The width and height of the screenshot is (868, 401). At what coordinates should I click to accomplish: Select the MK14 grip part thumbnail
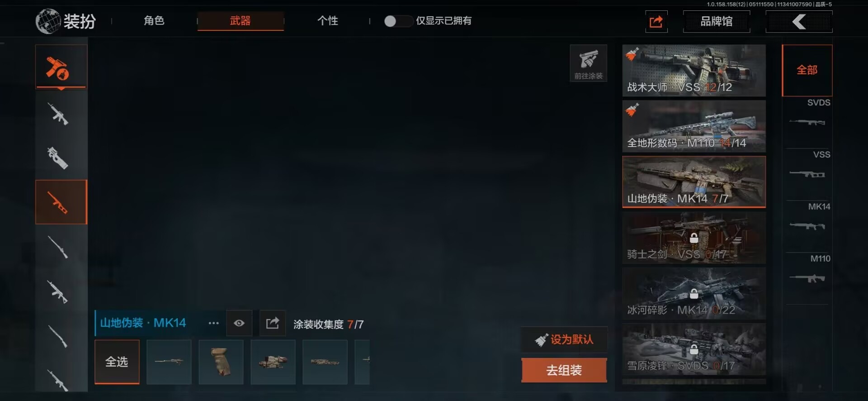(x=221, y=362)
